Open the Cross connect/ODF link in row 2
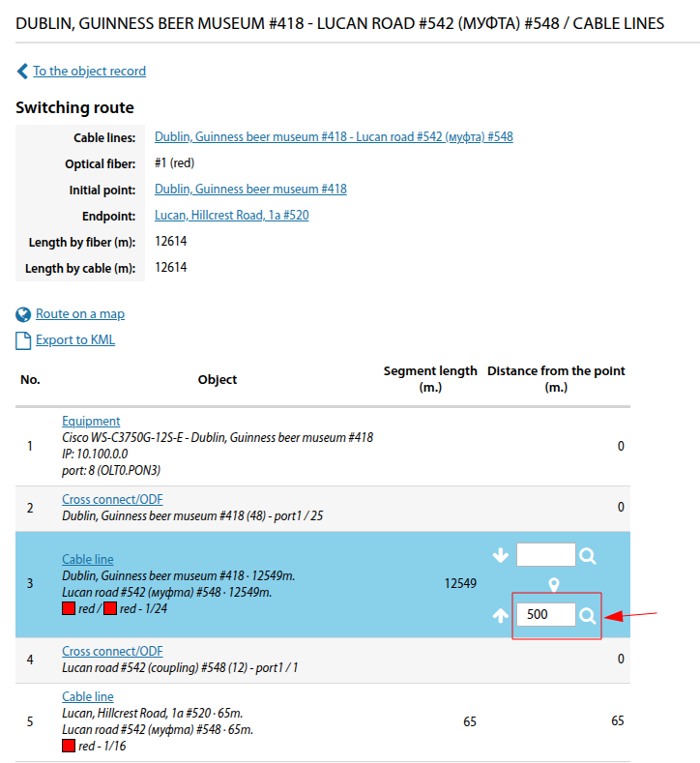This screenshot has height=763, width=700. [112, 499]
